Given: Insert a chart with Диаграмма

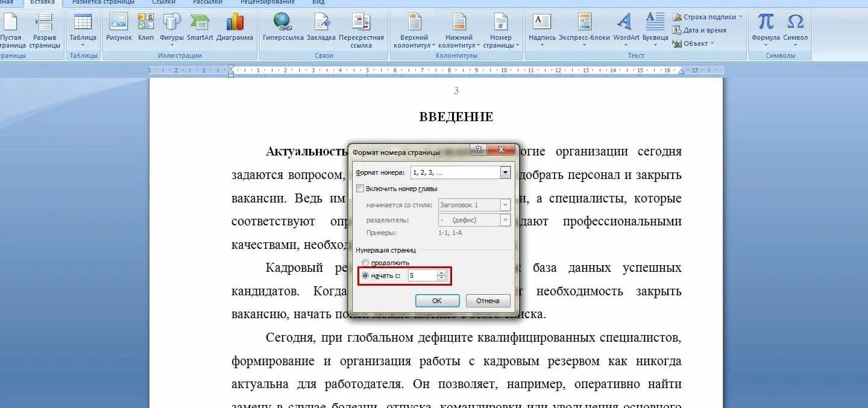Looking at the screenshot, I should pos(235,27).
